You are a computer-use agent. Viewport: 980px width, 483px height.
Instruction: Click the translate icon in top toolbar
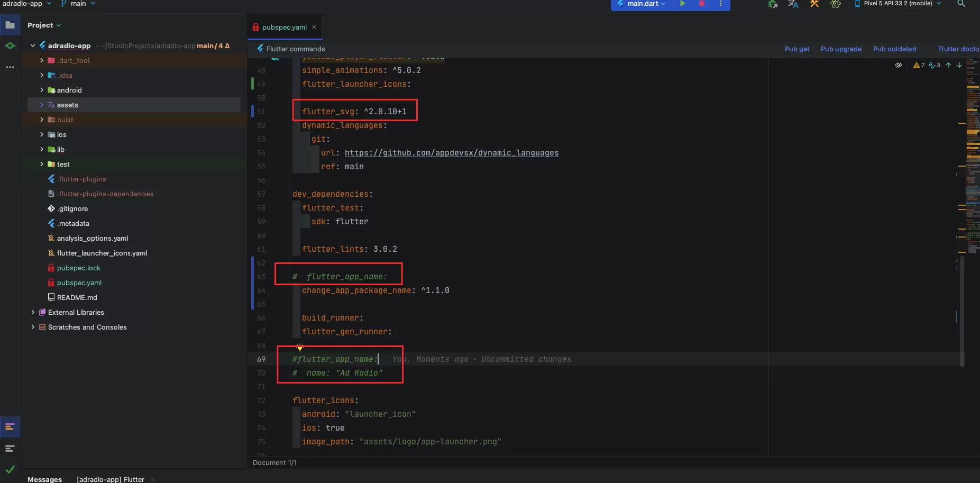793,4
